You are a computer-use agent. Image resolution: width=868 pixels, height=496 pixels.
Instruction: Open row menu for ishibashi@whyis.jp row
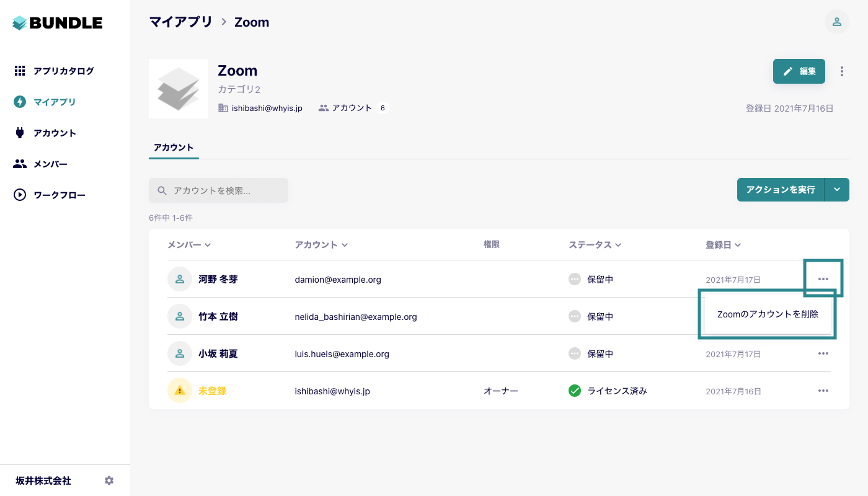(x=823, y=391)
